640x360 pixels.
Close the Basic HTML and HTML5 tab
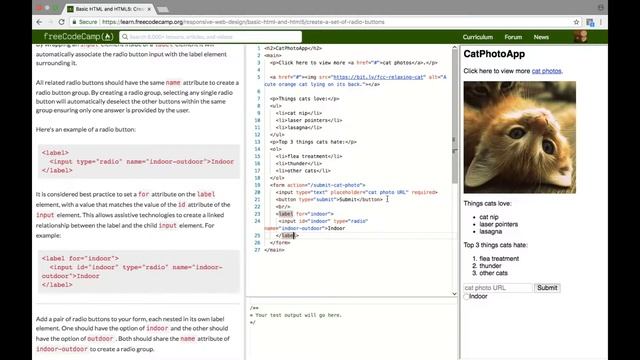coord(149,9)
